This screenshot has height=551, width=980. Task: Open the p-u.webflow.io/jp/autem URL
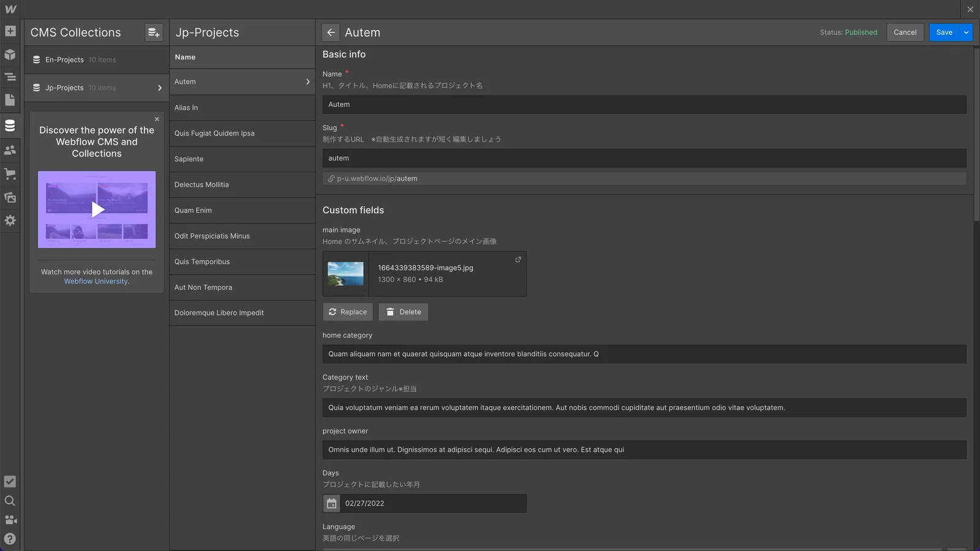click(x=377, y=179)
